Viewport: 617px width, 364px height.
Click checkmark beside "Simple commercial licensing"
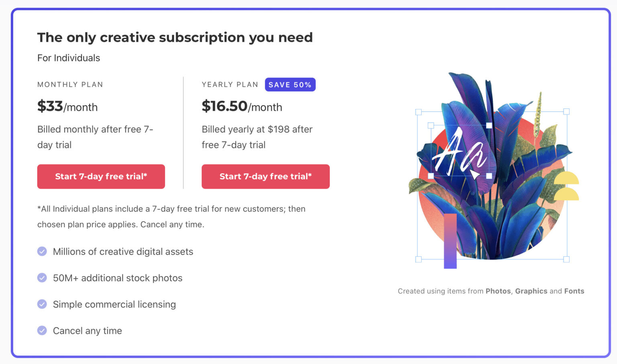(x=42, y=304)
